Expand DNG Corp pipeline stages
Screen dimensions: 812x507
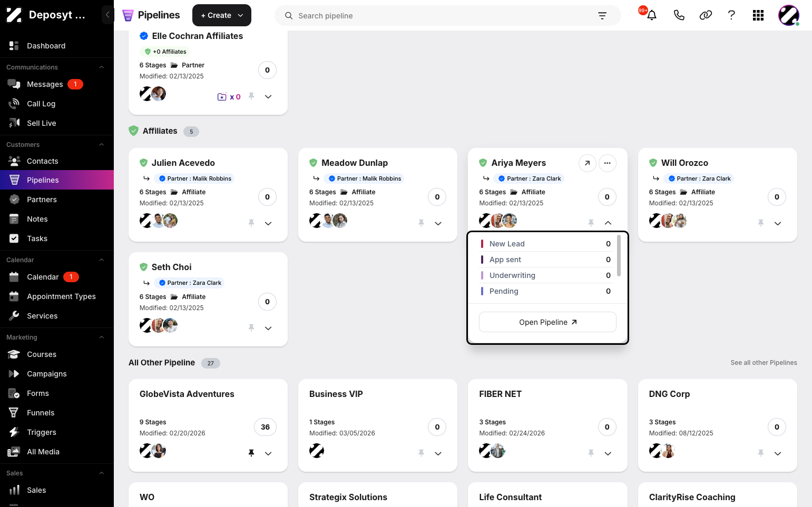(x=778, y=453)
